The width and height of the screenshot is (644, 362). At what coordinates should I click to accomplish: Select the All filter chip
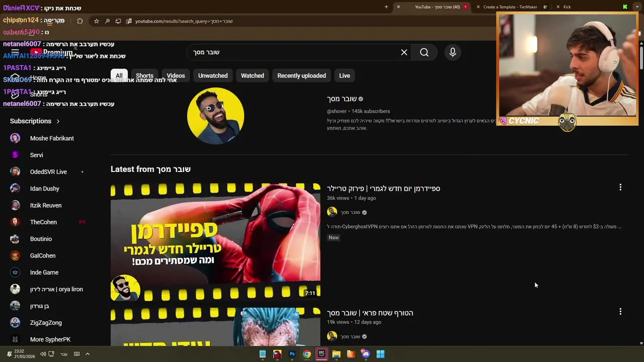119,75
